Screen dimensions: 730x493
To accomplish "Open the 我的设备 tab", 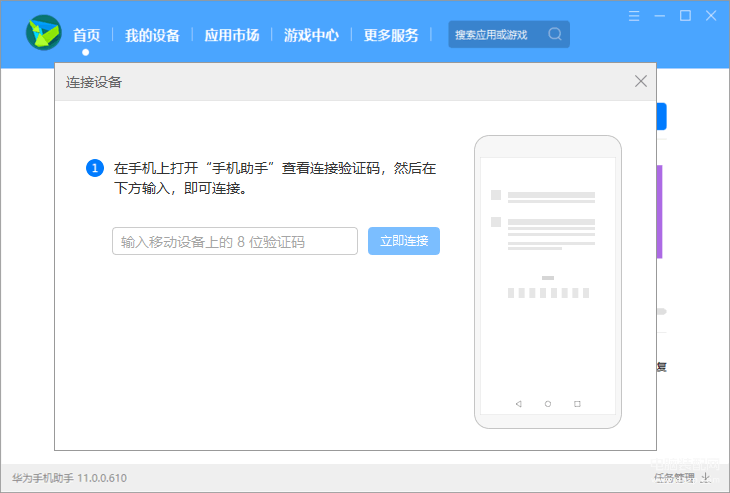I will 152,35.
